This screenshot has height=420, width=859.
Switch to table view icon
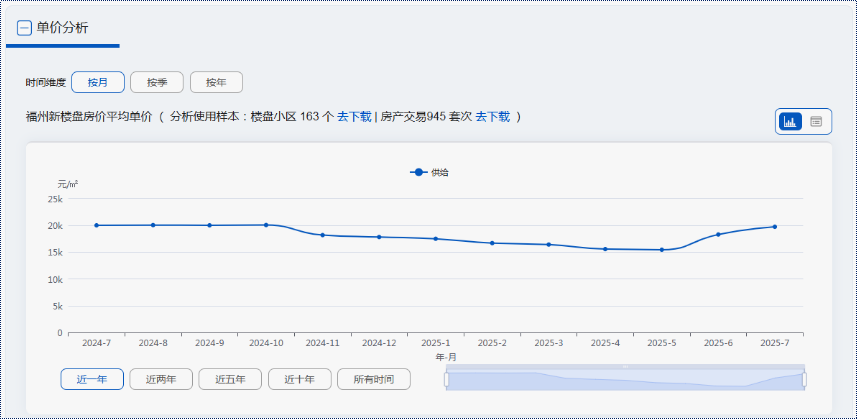pyautogui.click(x=816, y=121)
